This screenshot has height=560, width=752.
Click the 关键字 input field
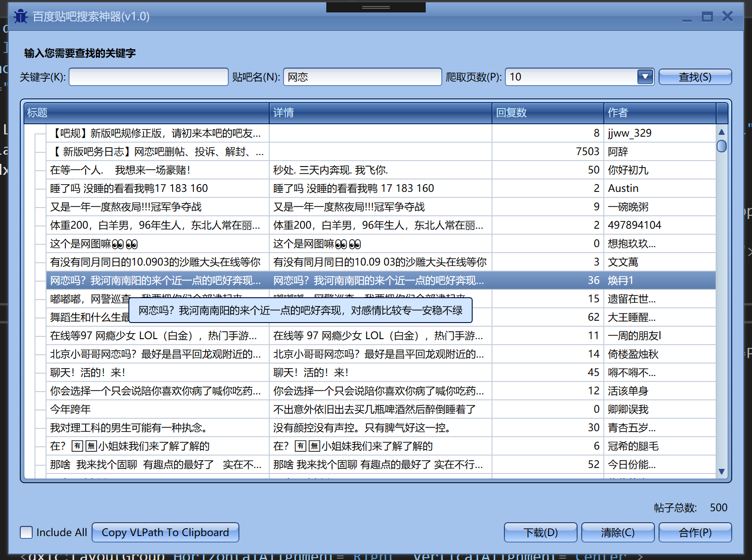pyautogui.click(x=149, y=77)
